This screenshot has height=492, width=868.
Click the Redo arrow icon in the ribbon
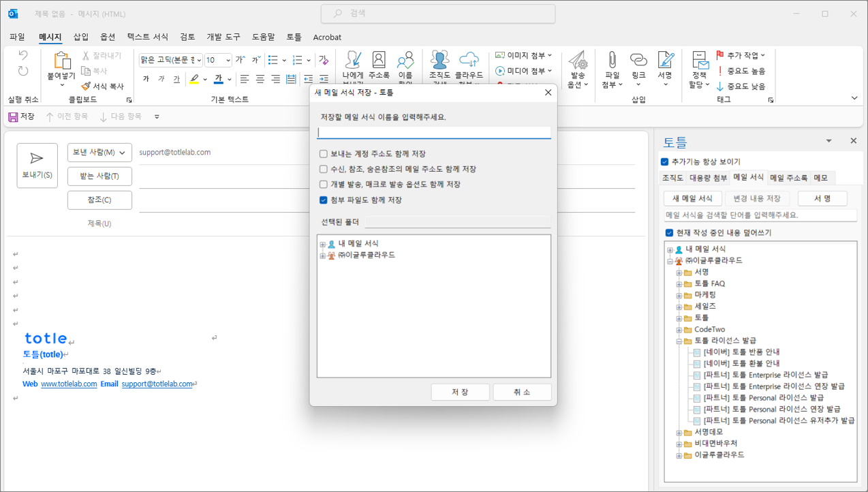click(23, 72)
